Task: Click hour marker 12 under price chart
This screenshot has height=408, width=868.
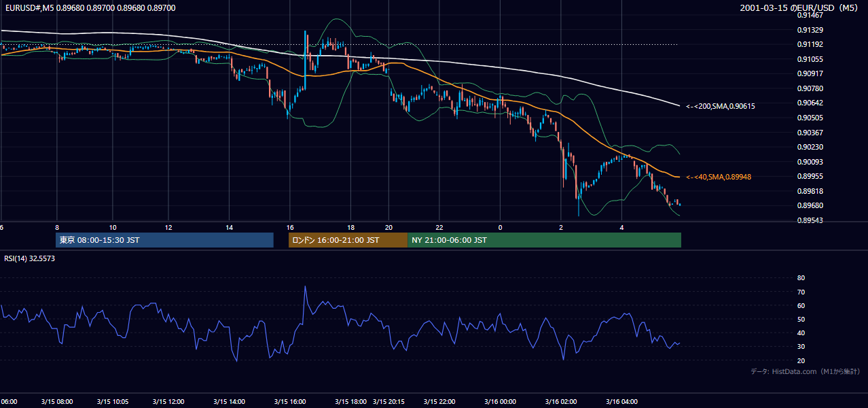Action: point(168,227)
